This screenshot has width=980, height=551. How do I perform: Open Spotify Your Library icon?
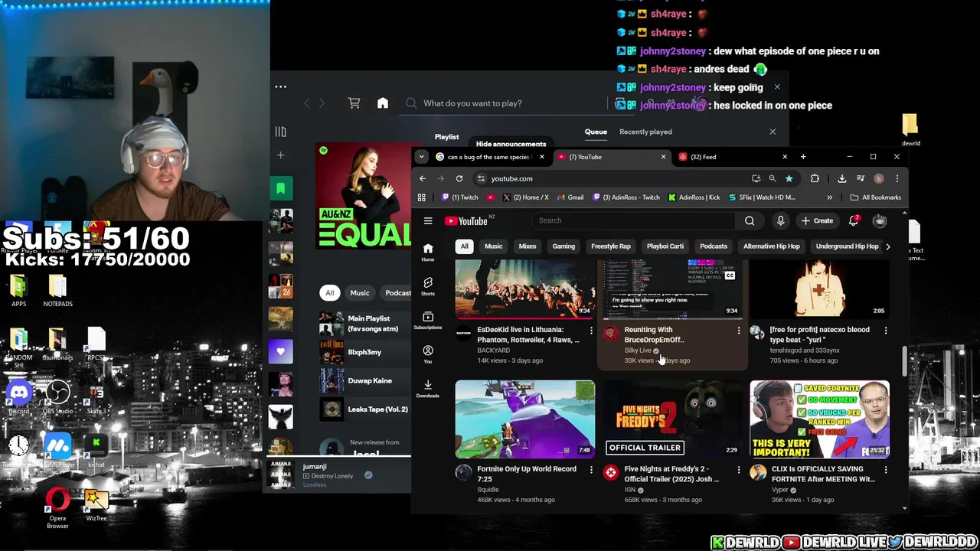tap(280, 132)
